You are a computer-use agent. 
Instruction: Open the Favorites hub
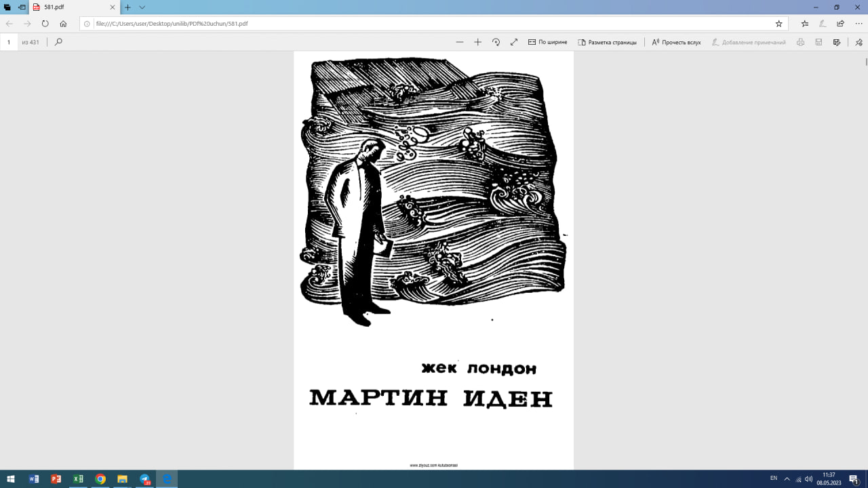pyautogui.click(x=804, y=23)
